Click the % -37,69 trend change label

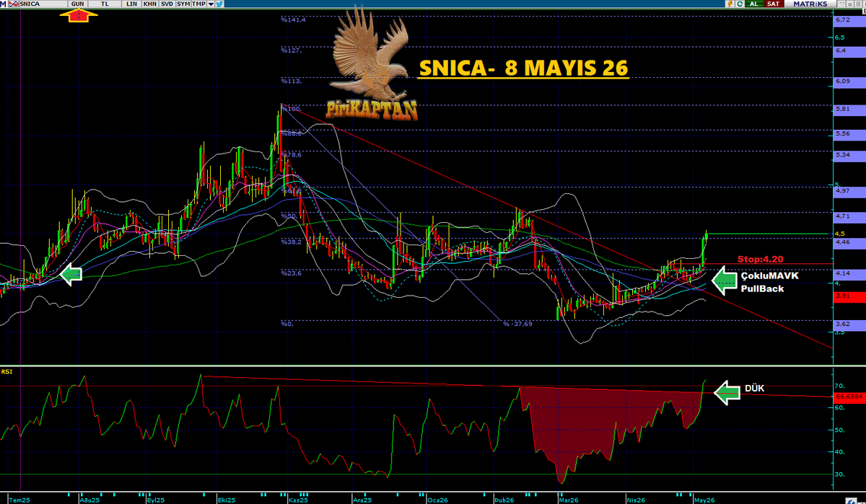coord(517,324)
